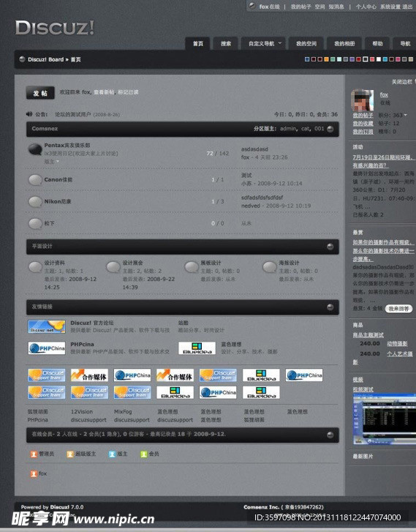The width and height of the screenshot is (416, 532).
Task: Click 我的收藏 in the sidebar
Action: 363,124
